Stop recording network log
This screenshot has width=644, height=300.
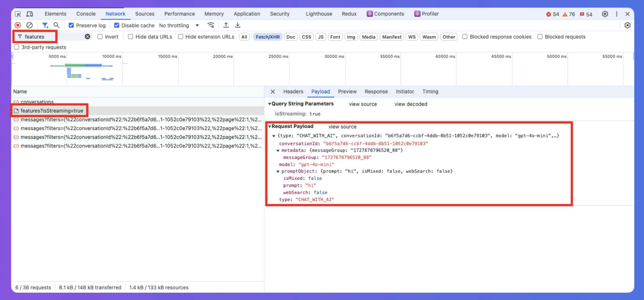(18, 25)
